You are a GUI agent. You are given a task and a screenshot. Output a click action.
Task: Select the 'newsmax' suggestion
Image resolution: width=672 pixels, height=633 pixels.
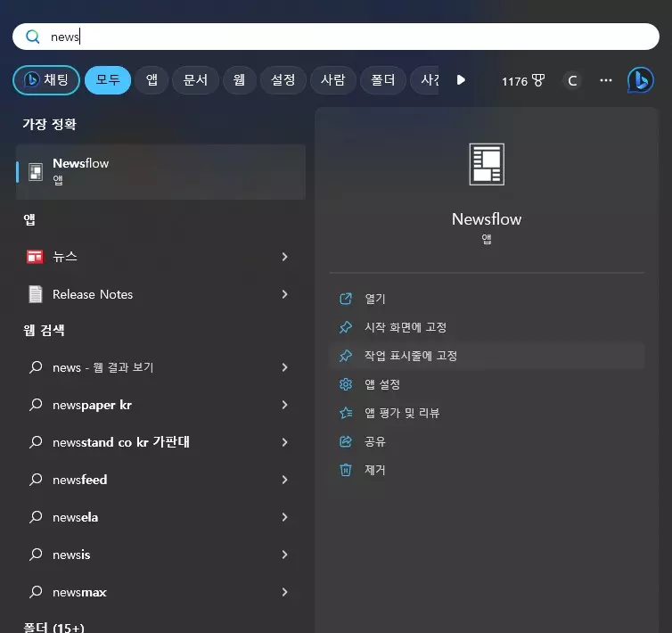pyautogui.click(x=160, y=592)
